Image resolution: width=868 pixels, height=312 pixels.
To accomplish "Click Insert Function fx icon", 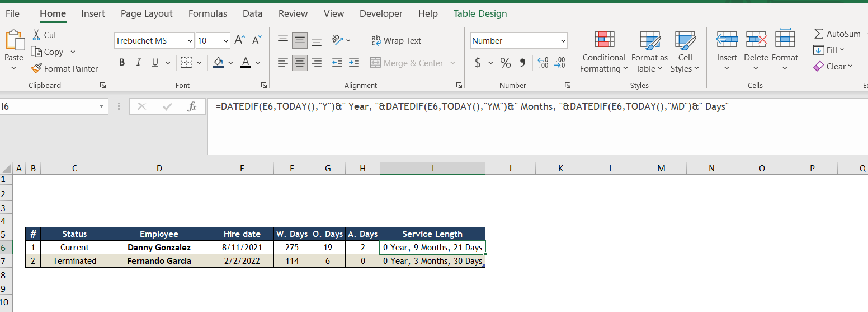I will pyautogui.click(x=192, y=106).
